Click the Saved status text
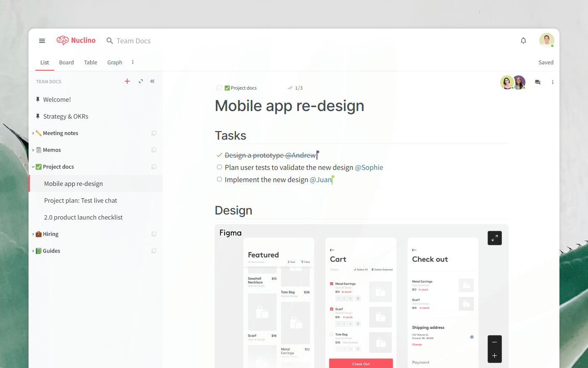The width and height of the screenshot is (588, 368). [x=546, y=62]
